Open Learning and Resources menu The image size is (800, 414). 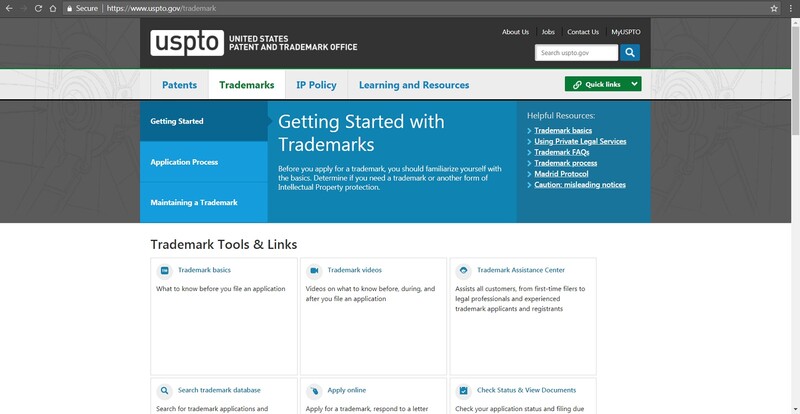coord(414,85)
